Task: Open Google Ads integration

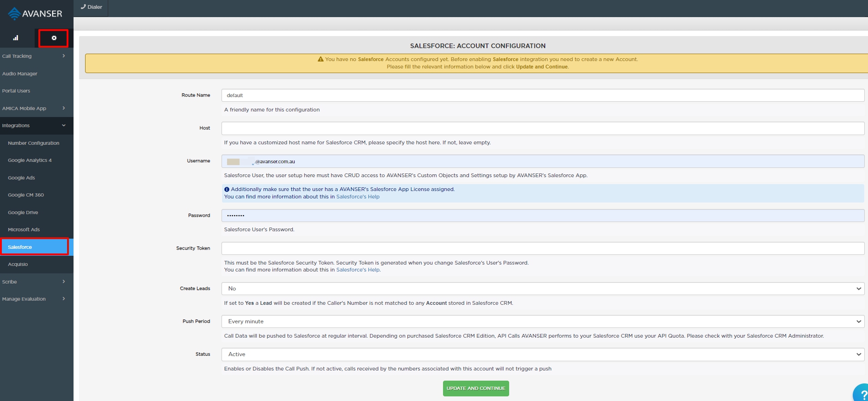Action: click(37, 178)
